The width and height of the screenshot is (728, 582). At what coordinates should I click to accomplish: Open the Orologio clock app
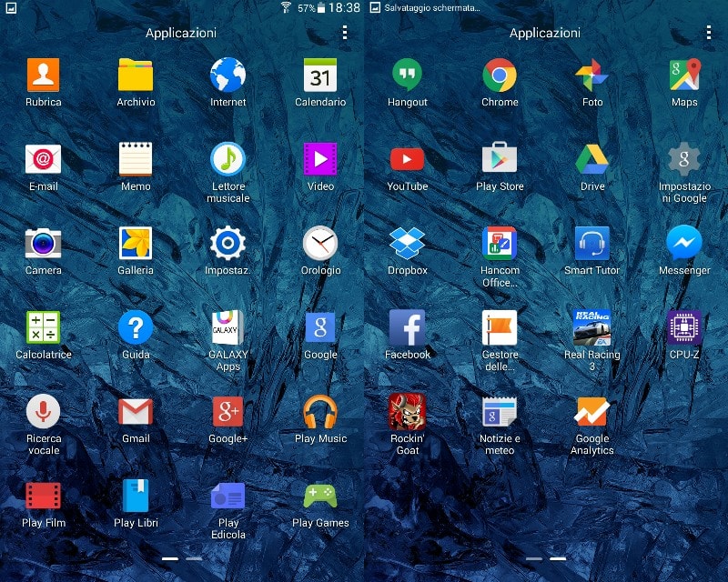tap(320, 243)
